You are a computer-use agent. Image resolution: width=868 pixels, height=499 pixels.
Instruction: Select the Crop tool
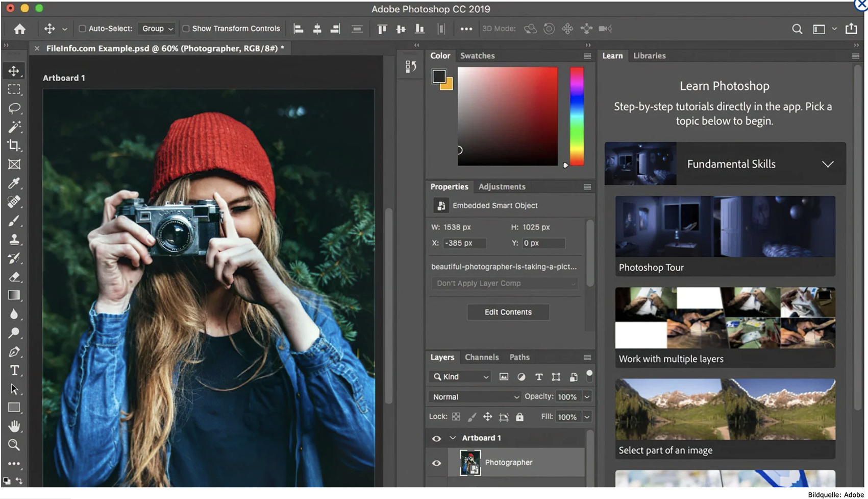coord(14,146)
